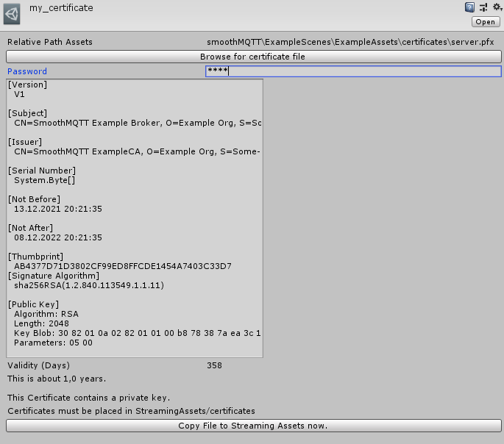Screen dimensions: 504x444
Task: Click the 358 validity value
Action: 214,365
